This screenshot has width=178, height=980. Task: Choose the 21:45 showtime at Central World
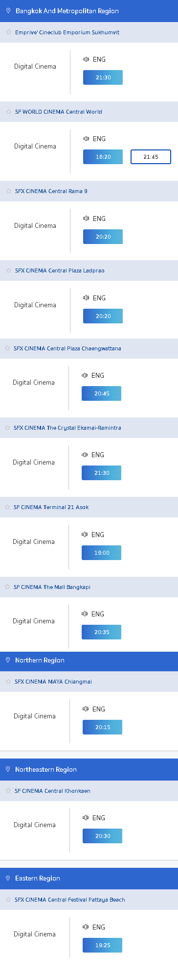tap(151, 157)
